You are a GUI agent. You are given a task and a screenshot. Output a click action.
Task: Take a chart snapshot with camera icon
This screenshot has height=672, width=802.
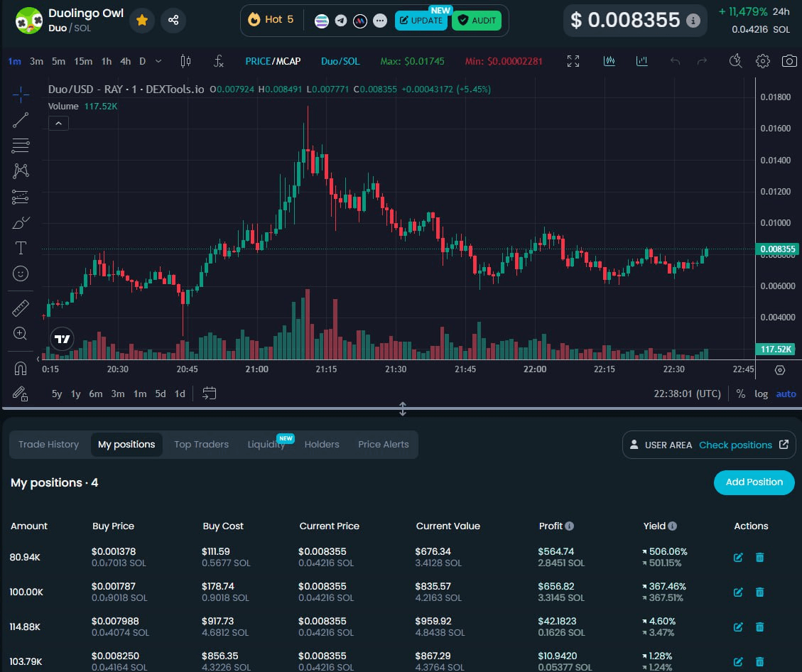pos(789,61)
